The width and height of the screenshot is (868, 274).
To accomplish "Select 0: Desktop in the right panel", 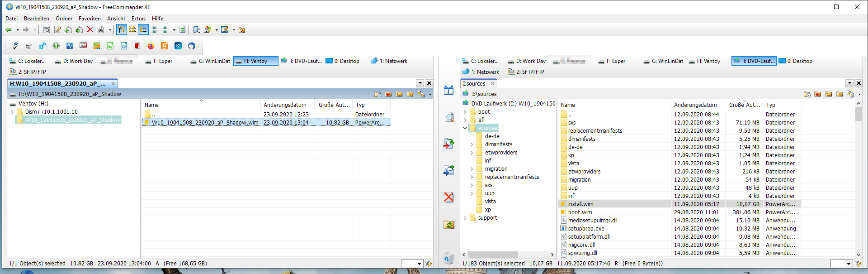I will (796, 61).
